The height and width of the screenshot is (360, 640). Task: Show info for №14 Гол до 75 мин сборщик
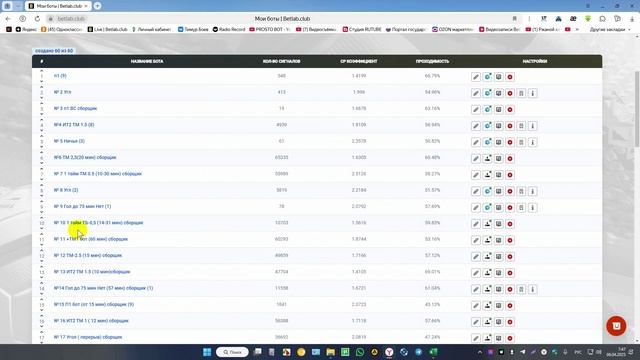point(533,289)
